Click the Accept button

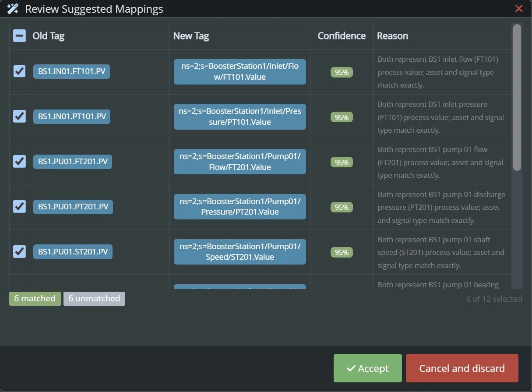click(367, 368)
